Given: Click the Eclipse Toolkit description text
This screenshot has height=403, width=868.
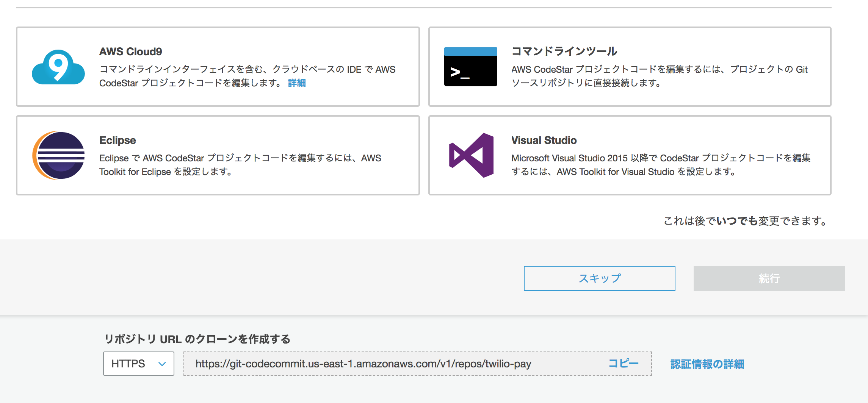Looking at the screenshot, I should point(240,165).
